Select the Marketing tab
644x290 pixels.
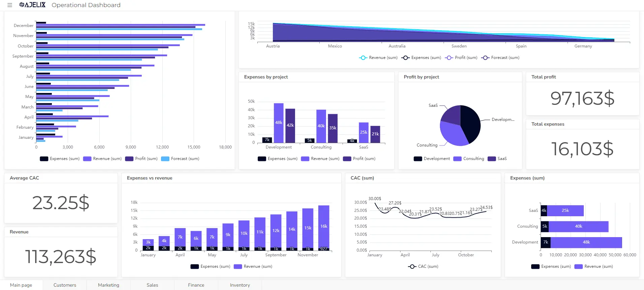click(108, 285)
